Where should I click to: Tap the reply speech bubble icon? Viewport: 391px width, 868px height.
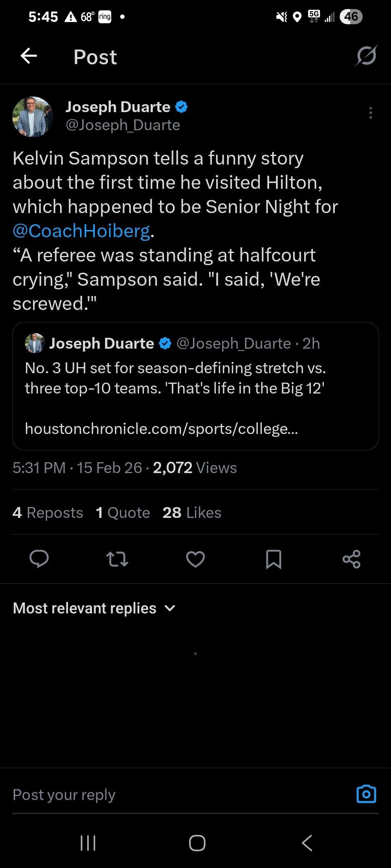click(39, 559)
